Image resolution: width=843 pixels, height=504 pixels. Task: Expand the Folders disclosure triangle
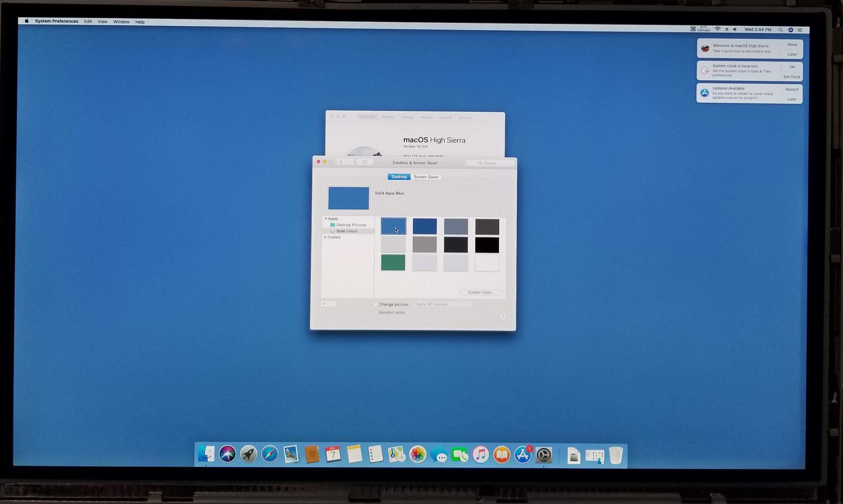[325, 237]
